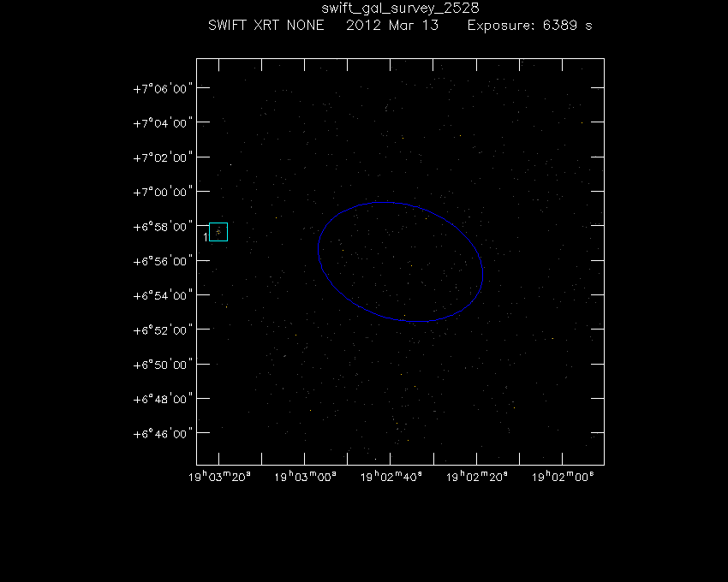728x582 pixels.
Task: Click right ascension label 19h02m40s
Action: [x=391, y=477]
